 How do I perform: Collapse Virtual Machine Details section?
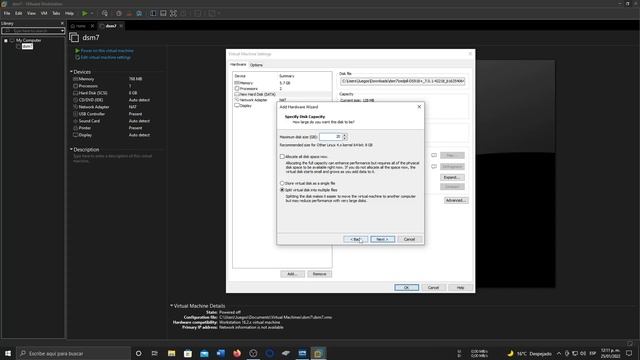coord(172,306)
